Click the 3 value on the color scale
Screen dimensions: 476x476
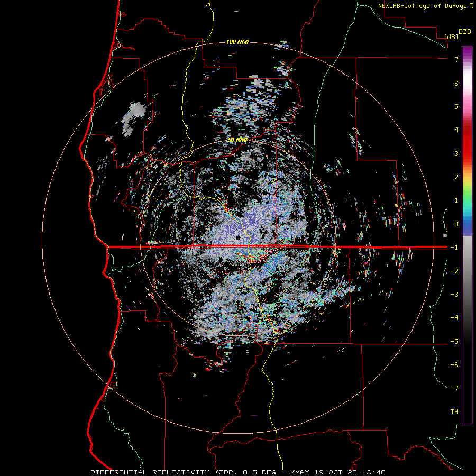(x=456, y=153)
